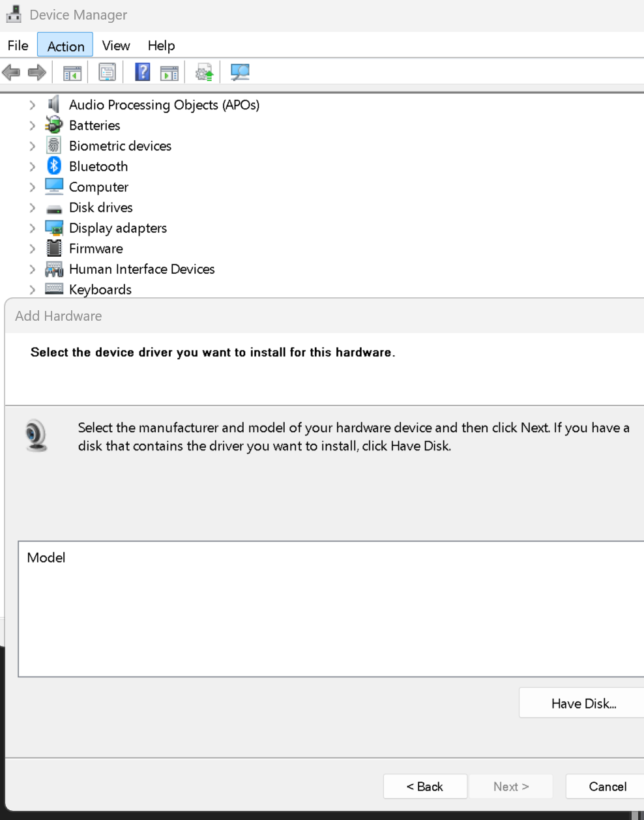Click Scan for hardware changes monitor icon
Viewport: 644px width, 820px height.
point(240,72)
